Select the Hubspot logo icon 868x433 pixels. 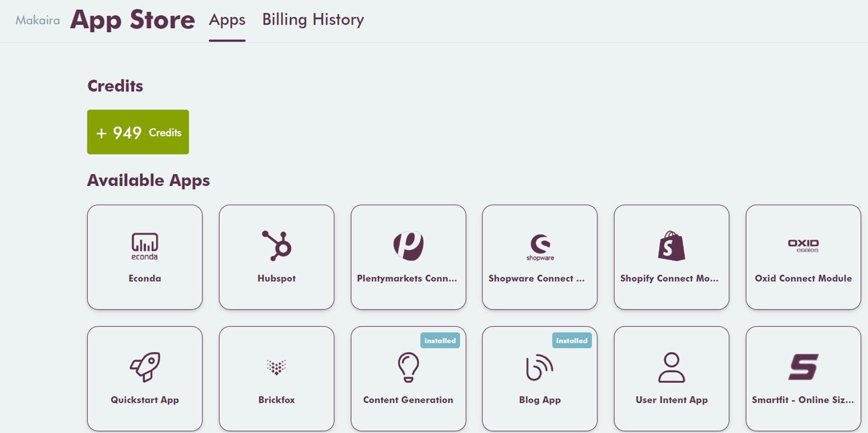pos(276,245)
